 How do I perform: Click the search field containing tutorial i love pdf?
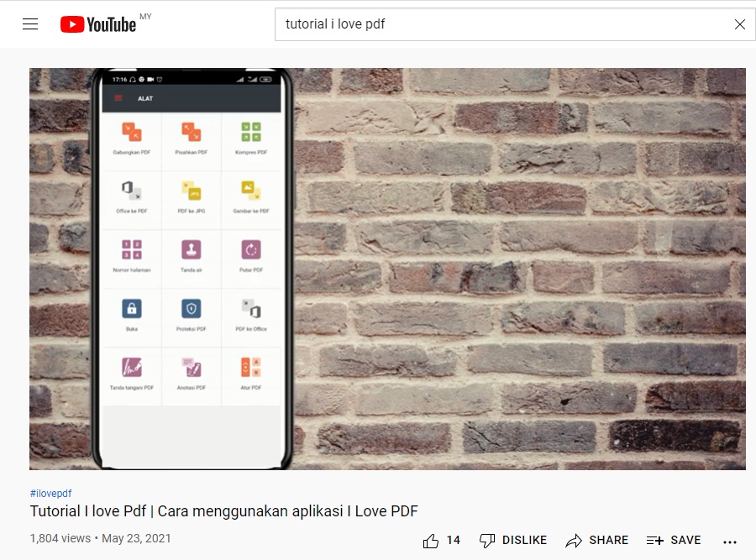[x=504, y=24]
